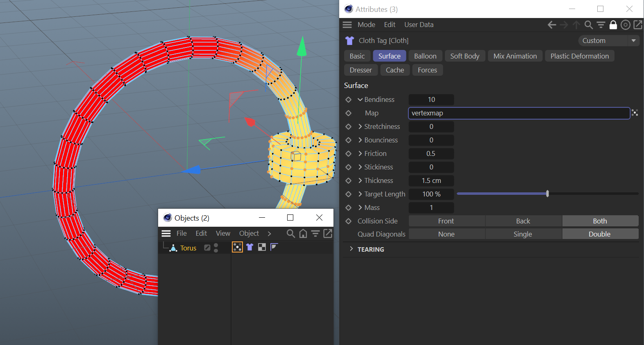Screen dimensions: 644x345
Task: Toggle the Thickness keyframe diamond
Action: tap(349, 180)
